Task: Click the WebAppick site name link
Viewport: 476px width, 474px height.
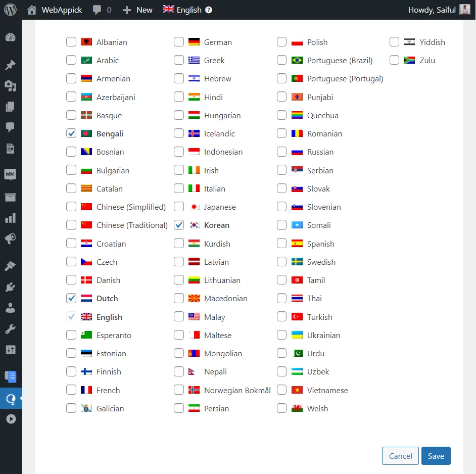Action: click(62, 10)
